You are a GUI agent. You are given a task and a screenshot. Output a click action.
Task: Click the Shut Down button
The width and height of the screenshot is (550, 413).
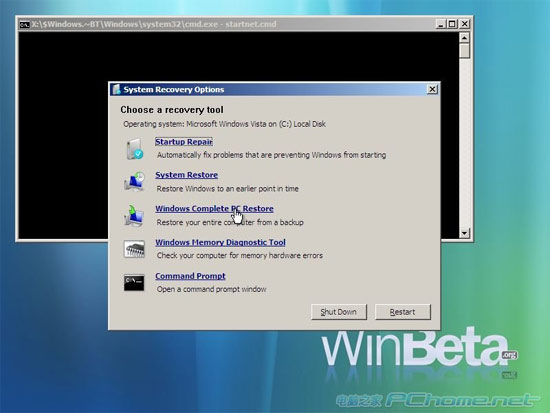click(338, 312)
